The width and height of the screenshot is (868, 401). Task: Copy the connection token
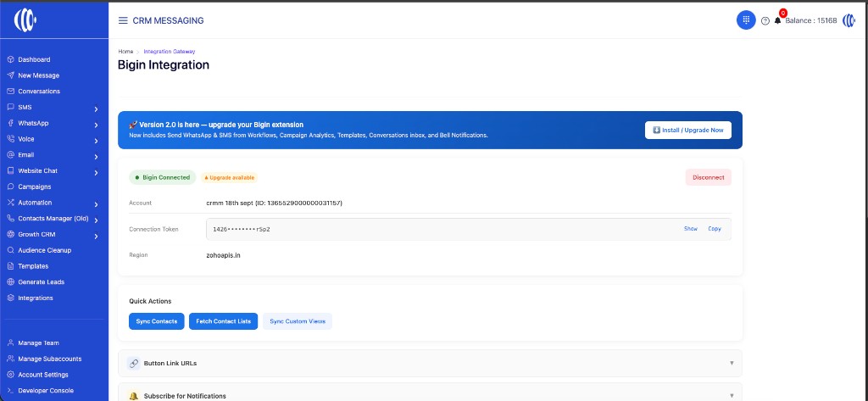pos(715,229)
